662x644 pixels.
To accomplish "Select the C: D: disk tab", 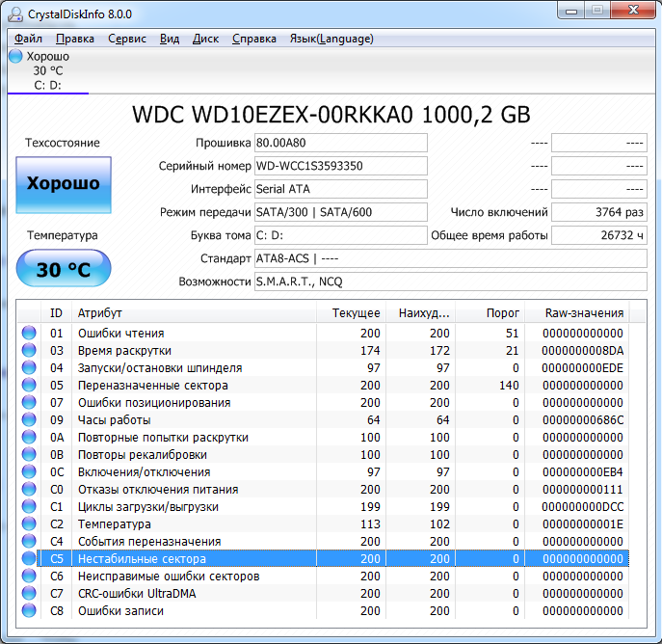I will point(48,70).
